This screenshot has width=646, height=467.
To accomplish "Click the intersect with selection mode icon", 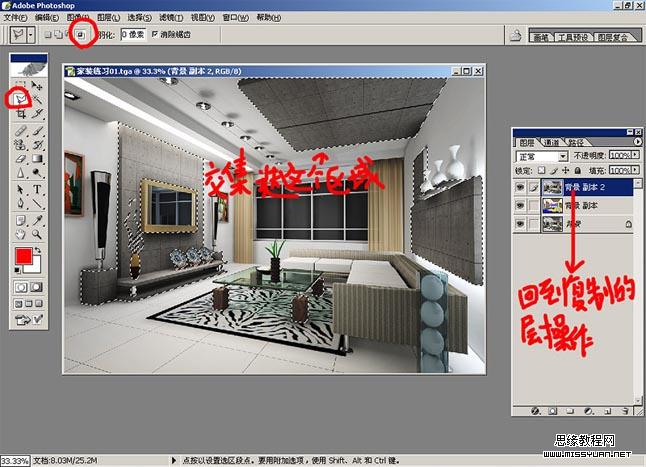I will pyautogui.click(x=83, y=34).
